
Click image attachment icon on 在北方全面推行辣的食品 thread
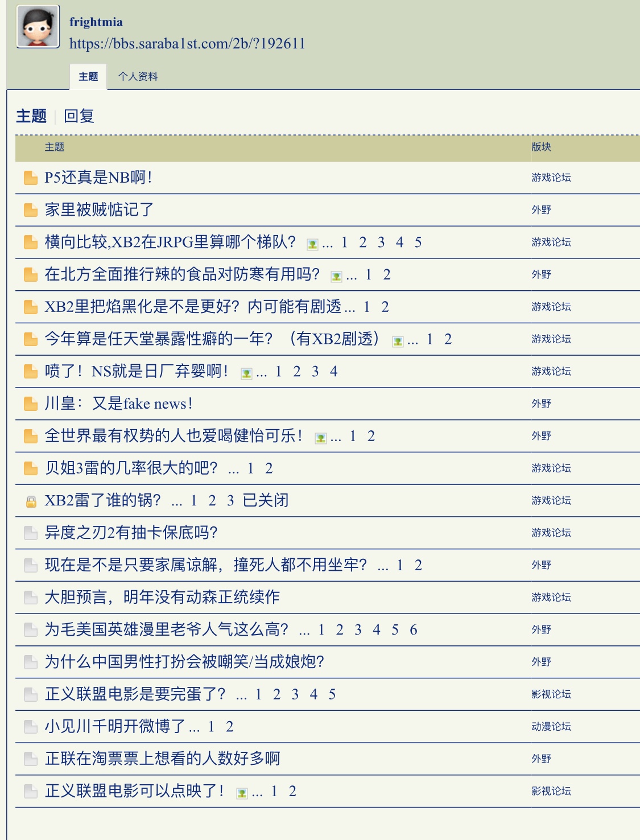pos(336,277)
